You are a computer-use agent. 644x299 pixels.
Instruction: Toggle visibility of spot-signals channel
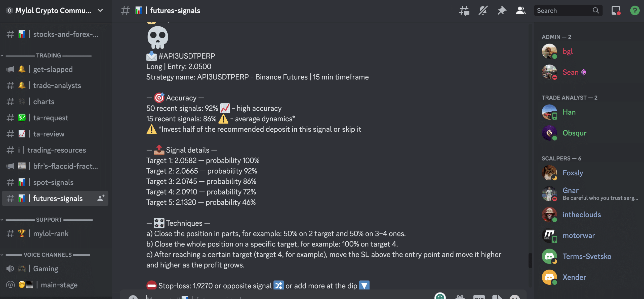[x=53, y=182]
